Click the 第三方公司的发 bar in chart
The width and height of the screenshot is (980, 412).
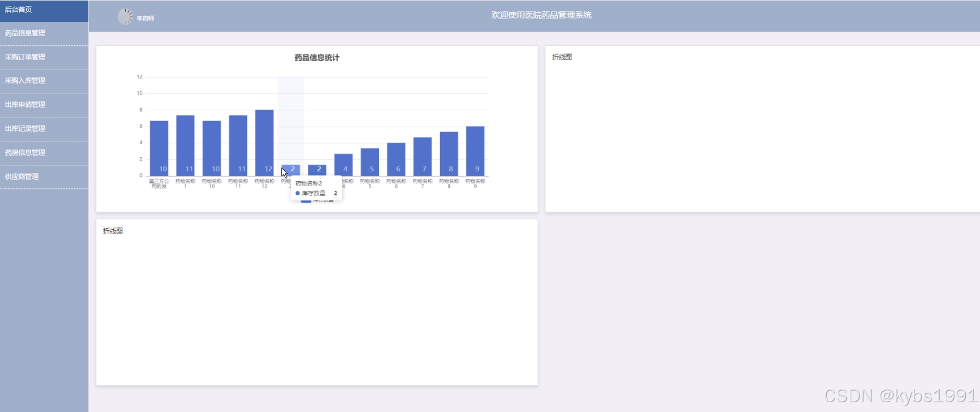coord(159,148)
